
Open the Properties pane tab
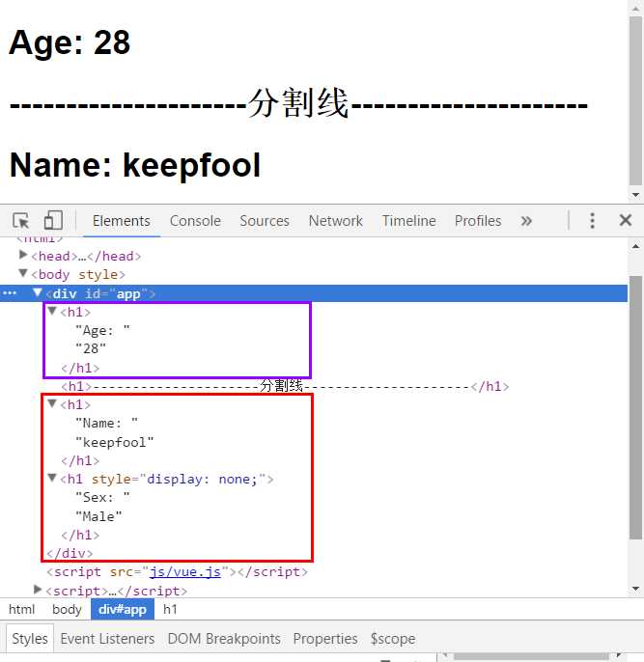325,639
